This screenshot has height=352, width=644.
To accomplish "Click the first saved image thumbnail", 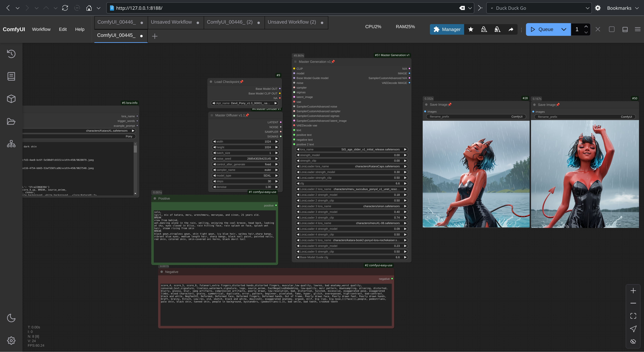I will pos(476,174).
